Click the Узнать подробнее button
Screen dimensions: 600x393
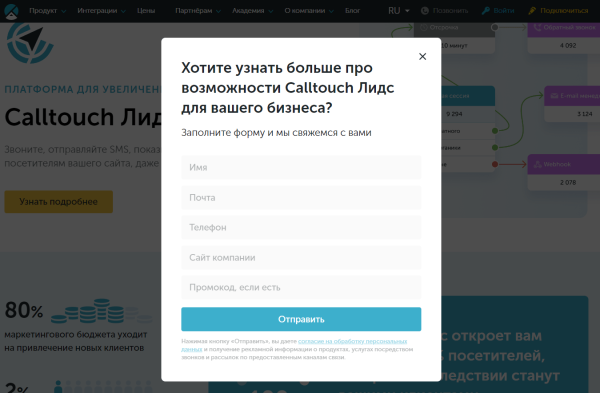(x=59, y=202)
